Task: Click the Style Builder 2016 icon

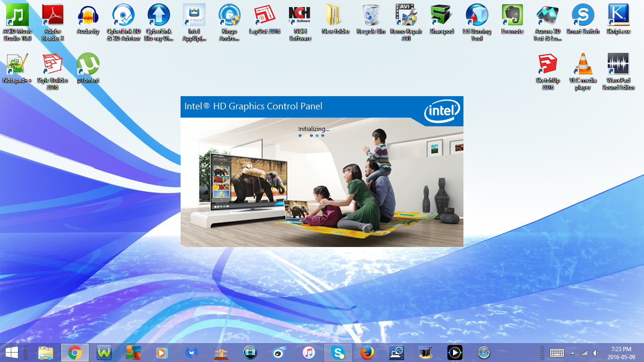Action: click(53, 71)
